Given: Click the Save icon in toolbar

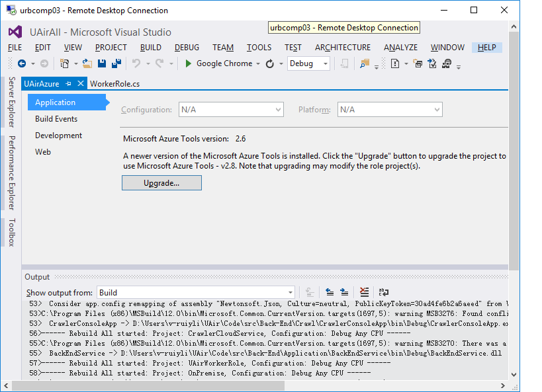Looking at the screenshot, I should click(x=102, y=63).
